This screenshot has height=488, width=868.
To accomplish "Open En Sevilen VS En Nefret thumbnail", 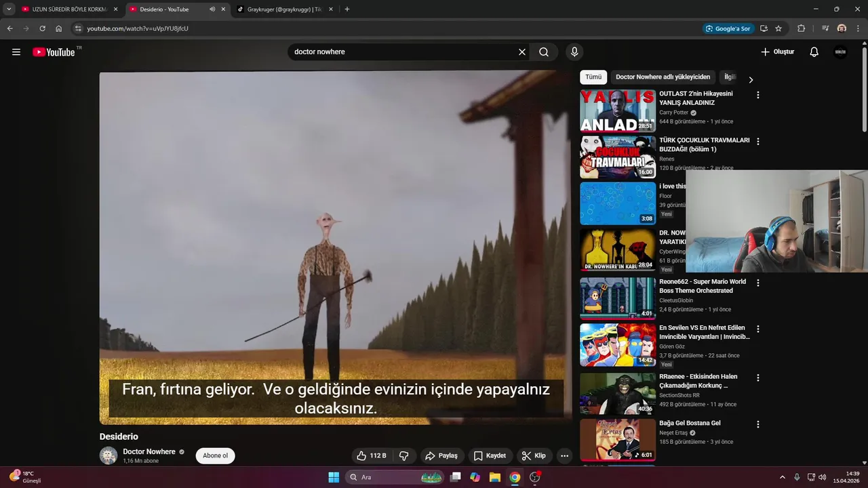I will pyautogui.click(x=618, y=344).
